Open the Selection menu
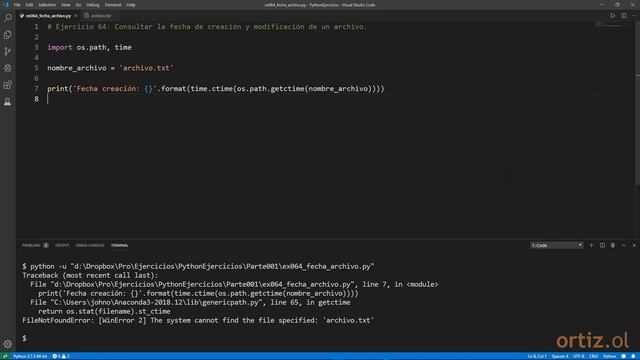 [47, 5]
